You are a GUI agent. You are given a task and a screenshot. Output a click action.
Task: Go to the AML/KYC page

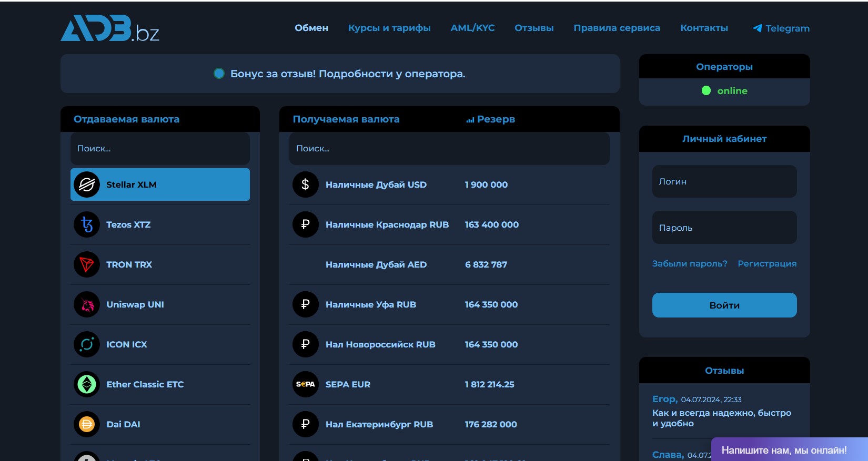[x=472, y=28]
